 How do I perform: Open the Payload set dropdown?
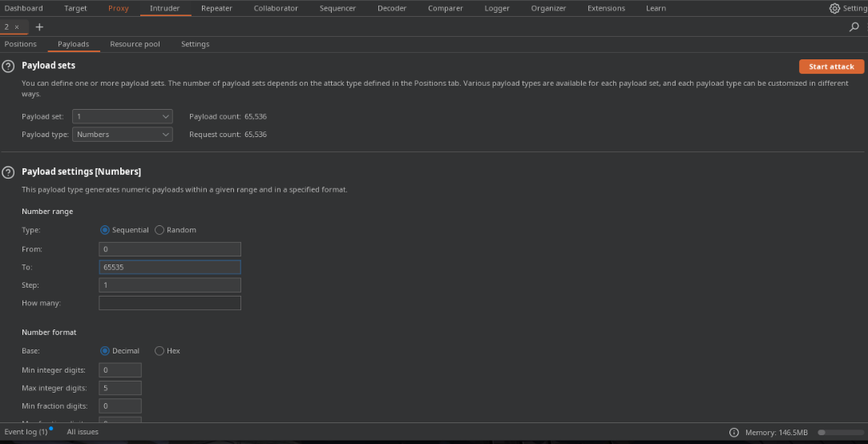[x=123, y=116]
